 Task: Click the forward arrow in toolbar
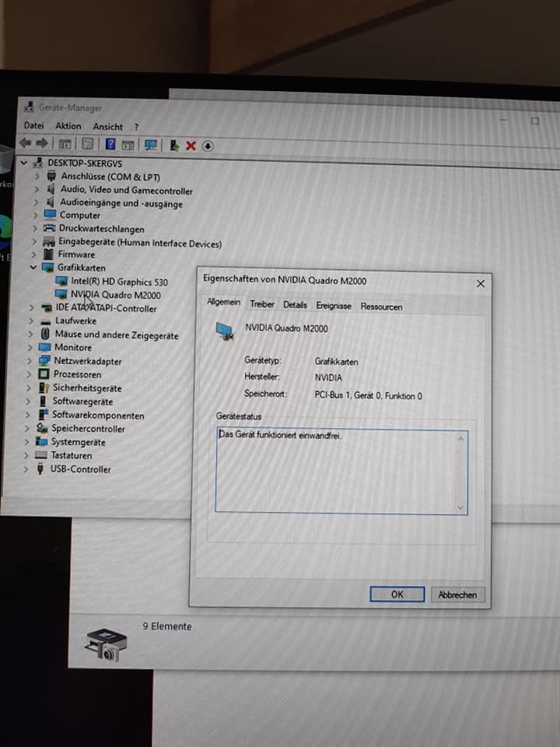[41, 144]
